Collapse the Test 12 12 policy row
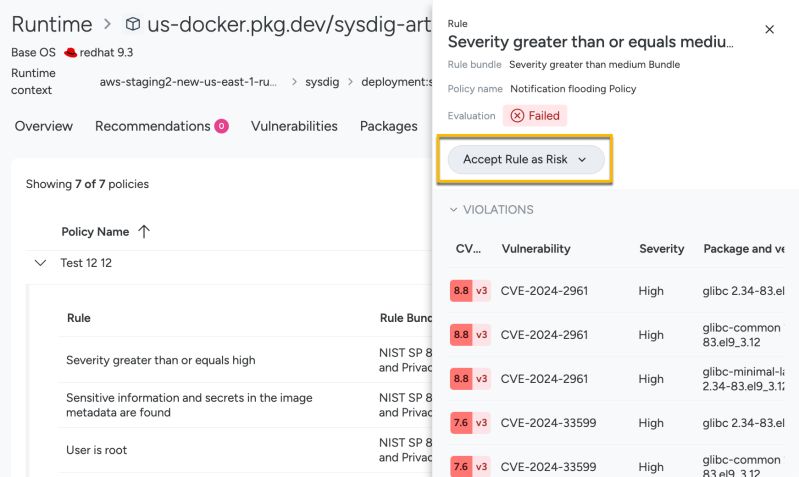This screenshot has width=799, height=477. pyautogui.click(x=40, y=263)
